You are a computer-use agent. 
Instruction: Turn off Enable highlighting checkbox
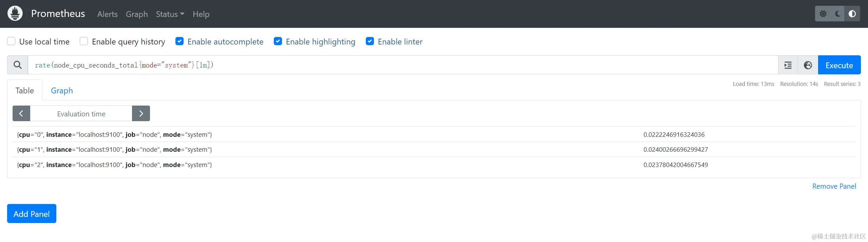278,41
